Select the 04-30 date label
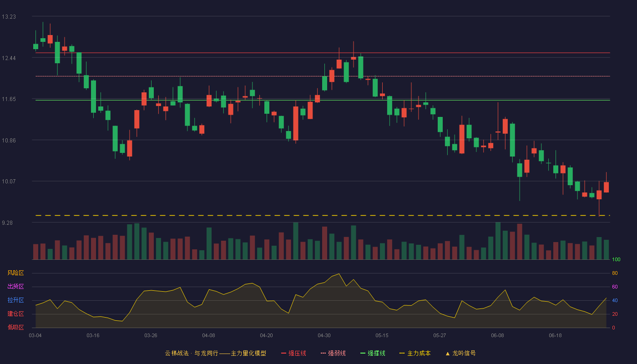Viewport: 637px width, 364px height. (x=324, y=335)
